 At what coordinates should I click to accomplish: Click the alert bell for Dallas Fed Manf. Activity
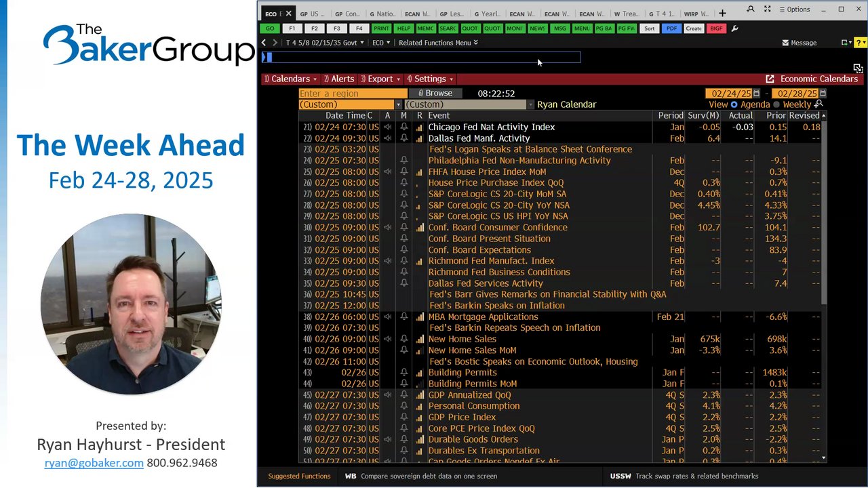404,138
